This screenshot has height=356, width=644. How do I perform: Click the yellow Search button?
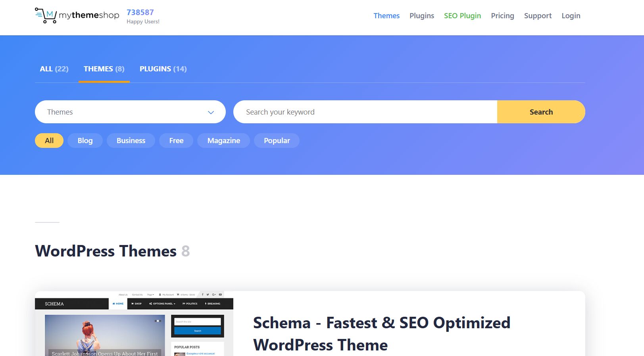[x=541, y=112]
